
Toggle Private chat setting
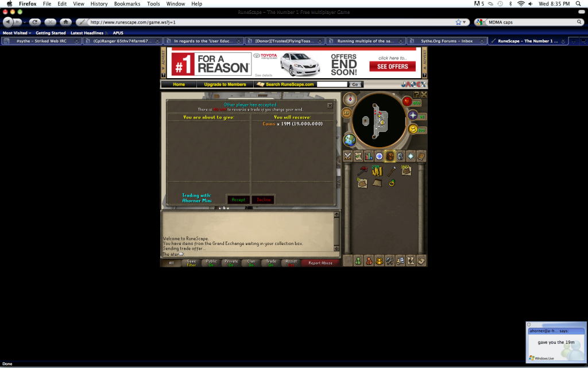coord(231,263)
